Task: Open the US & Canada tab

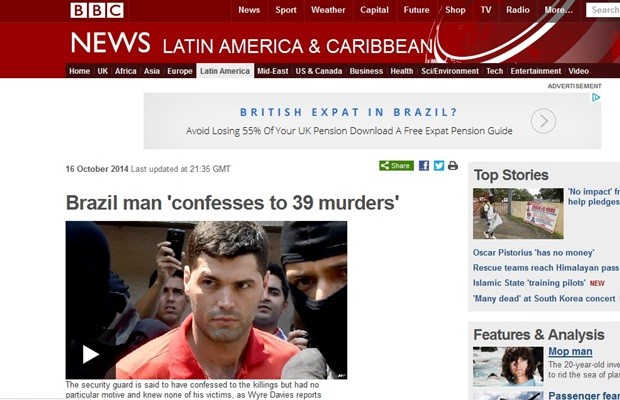Action: click(x=319, y=71)
